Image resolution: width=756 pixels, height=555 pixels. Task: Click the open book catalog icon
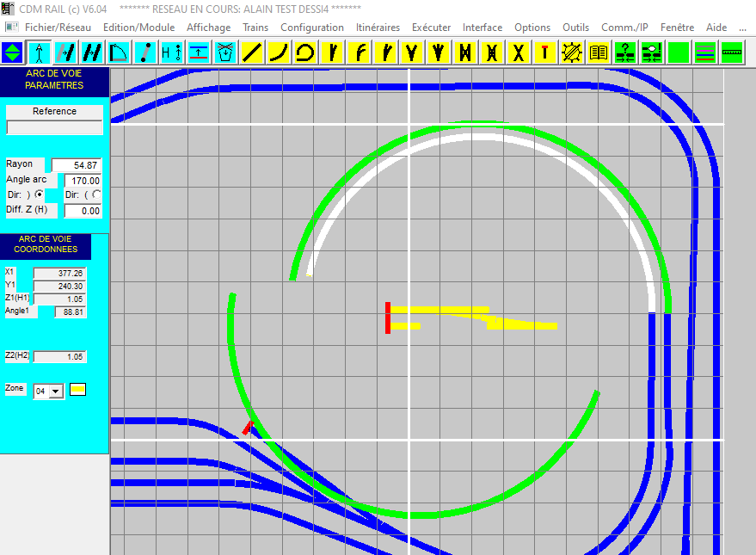click(599, 52)
